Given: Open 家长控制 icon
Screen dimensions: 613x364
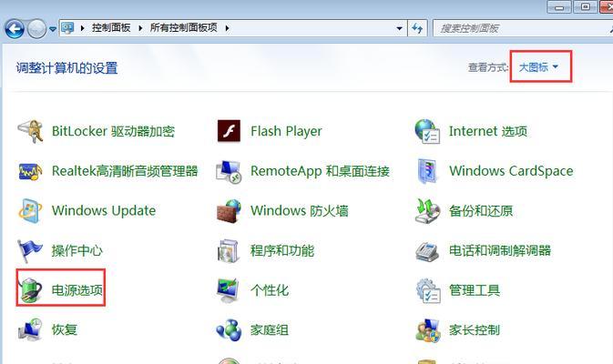Looking at the screenshot, I should (428, 330).
